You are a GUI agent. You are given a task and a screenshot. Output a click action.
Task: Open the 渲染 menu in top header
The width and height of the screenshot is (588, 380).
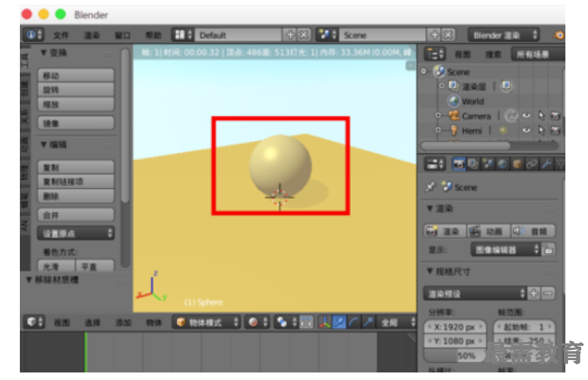pyautogui.click(x=92, y=35)
